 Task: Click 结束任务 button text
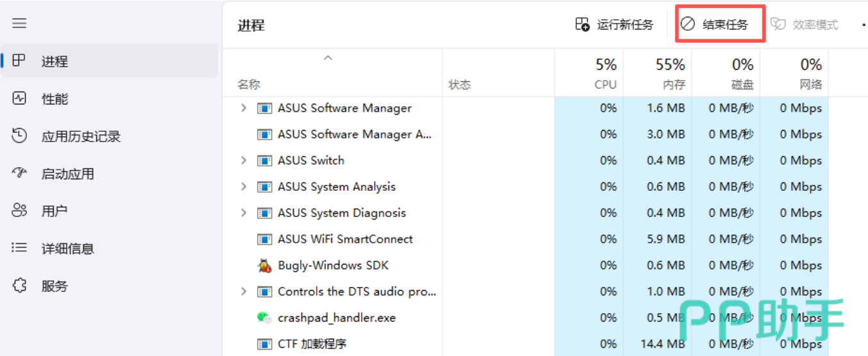coord(726,25)
